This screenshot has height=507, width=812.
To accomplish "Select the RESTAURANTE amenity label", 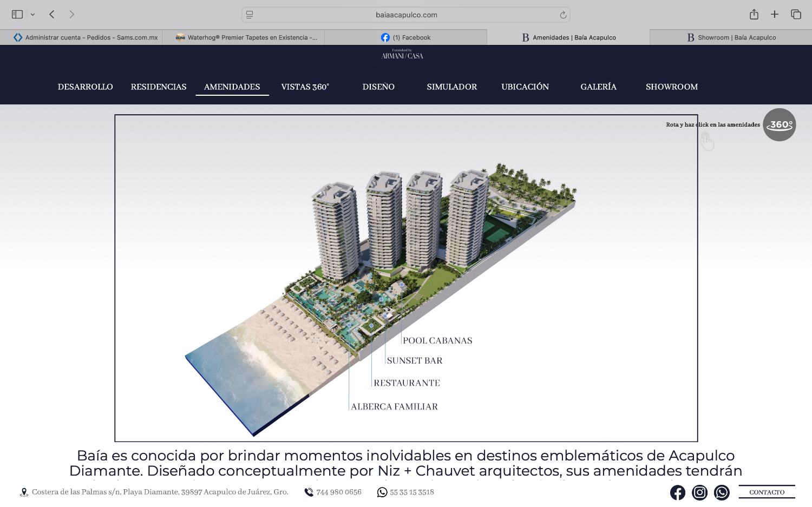I will [407, 383].
